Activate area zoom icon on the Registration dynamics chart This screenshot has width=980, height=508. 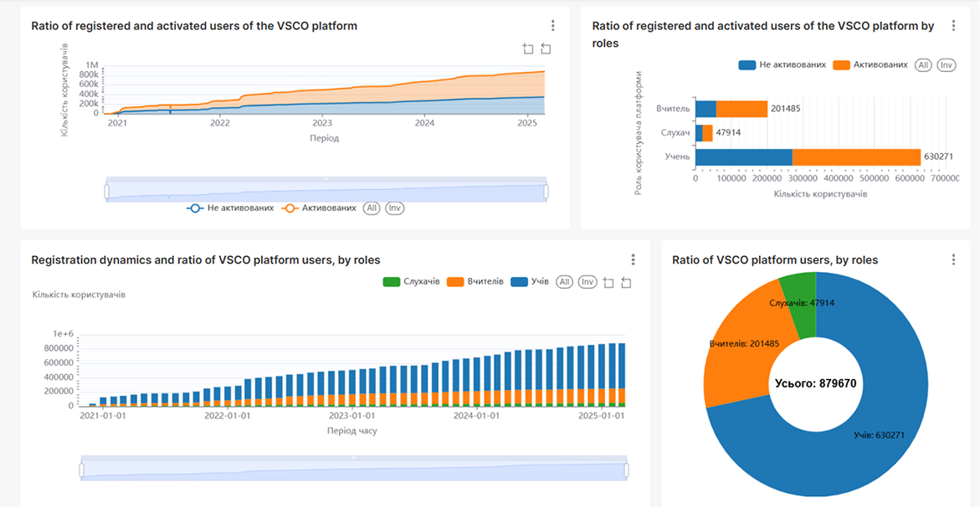(608, 282)
